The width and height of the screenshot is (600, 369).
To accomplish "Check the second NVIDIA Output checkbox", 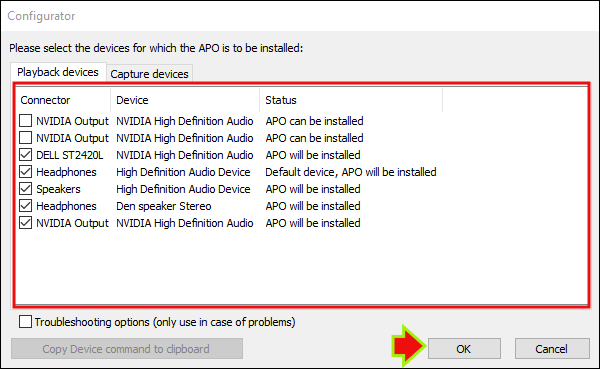I will coord(25,138).
